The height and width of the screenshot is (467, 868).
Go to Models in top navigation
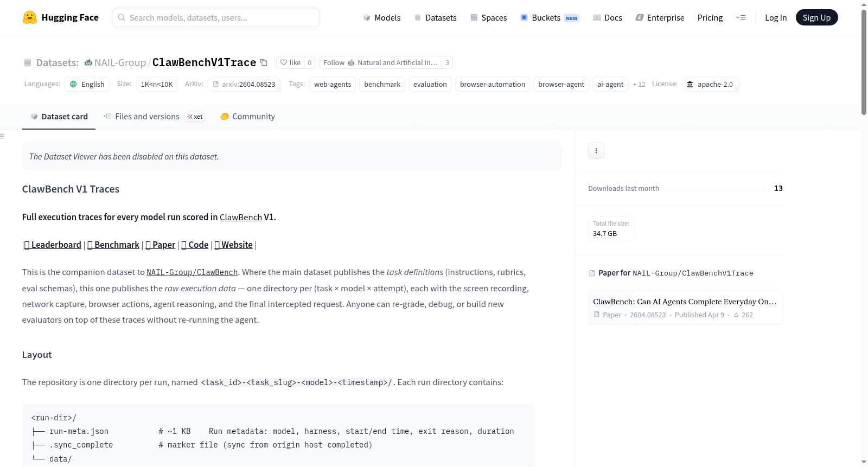pos(382,17)
